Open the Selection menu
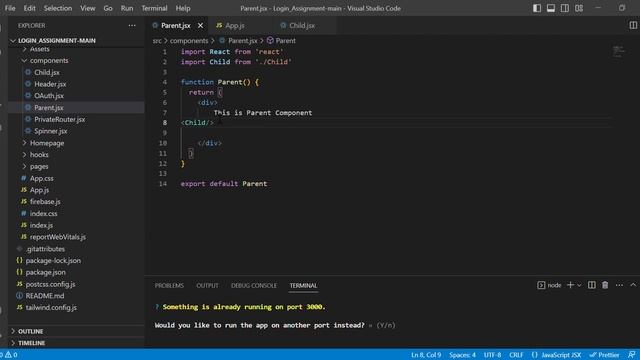640x360 pixels. coord(58,8)
